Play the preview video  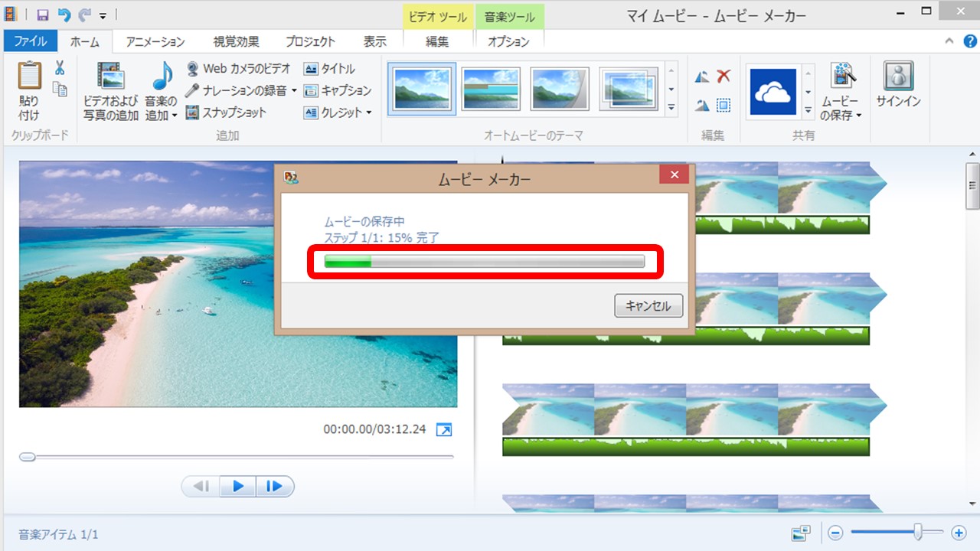238,486
